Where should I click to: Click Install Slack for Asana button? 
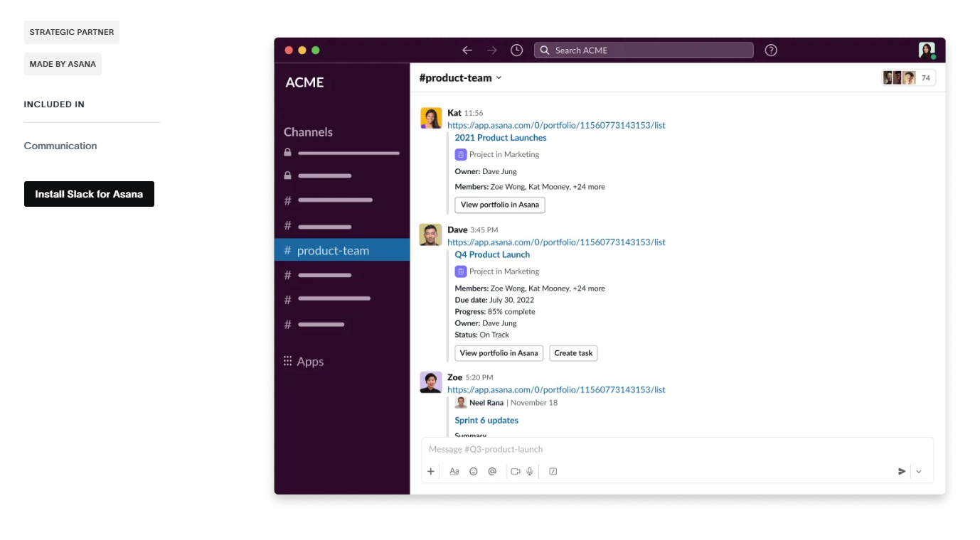click(x=89, y=194)
